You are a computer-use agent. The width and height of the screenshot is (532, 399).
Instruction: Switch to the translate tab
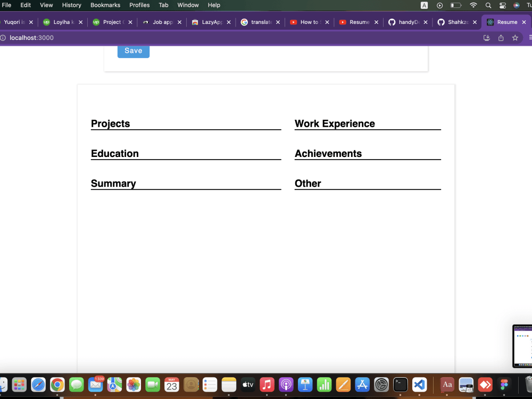tap(259, 22)
